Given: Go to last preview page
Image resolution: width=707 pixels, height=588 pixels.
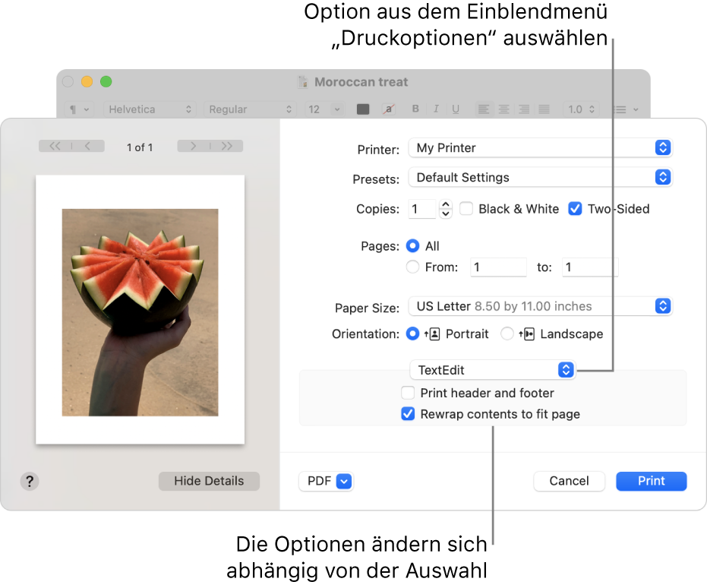Looking at the screenshot, I should click(227, 146).
